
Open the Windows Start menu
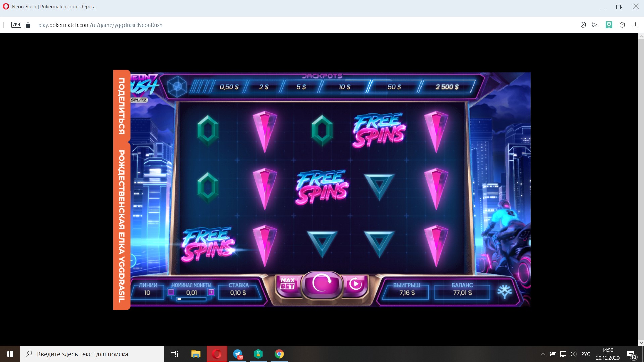pos(10,354)
